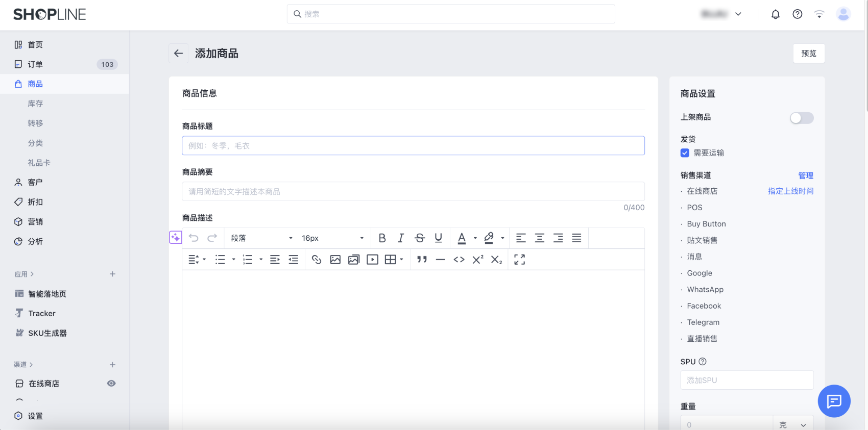The height and width of the screenshot is (430, 868).
Task: Insert a hyperlink
Action: coord(317,260)
